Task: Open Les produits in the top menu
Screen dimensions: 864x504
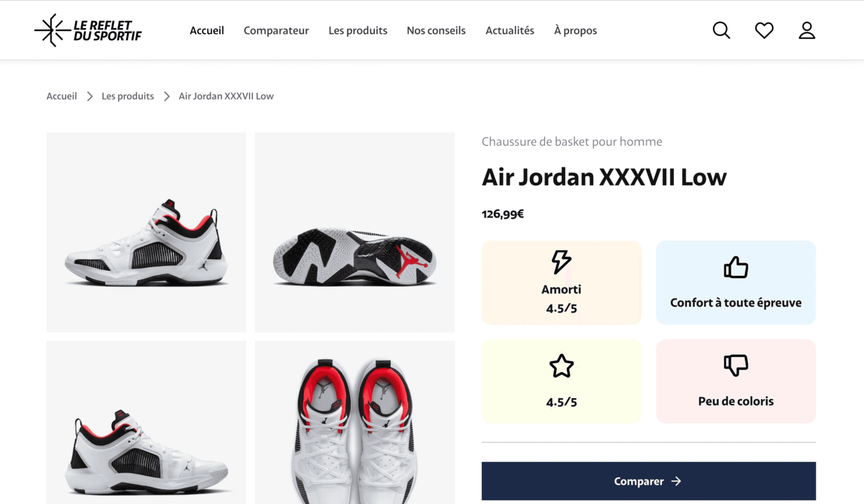Action: point(358,30)
